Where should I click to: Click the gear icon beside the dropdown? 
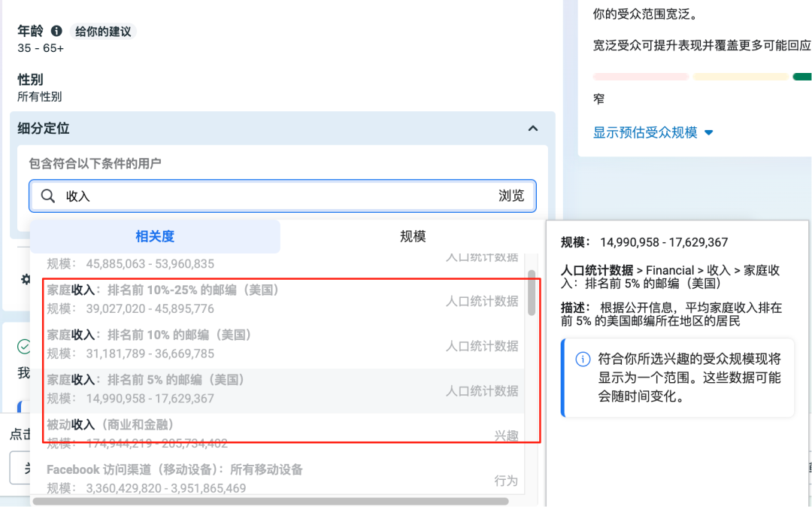point(26,280)
